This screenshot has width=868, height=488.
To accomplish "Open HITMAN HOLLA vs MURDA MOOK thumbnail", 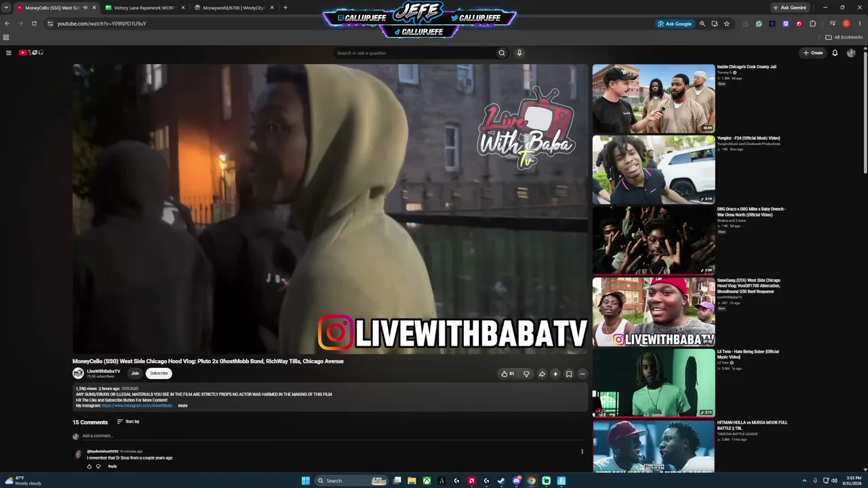I will [x=654, y=447].
